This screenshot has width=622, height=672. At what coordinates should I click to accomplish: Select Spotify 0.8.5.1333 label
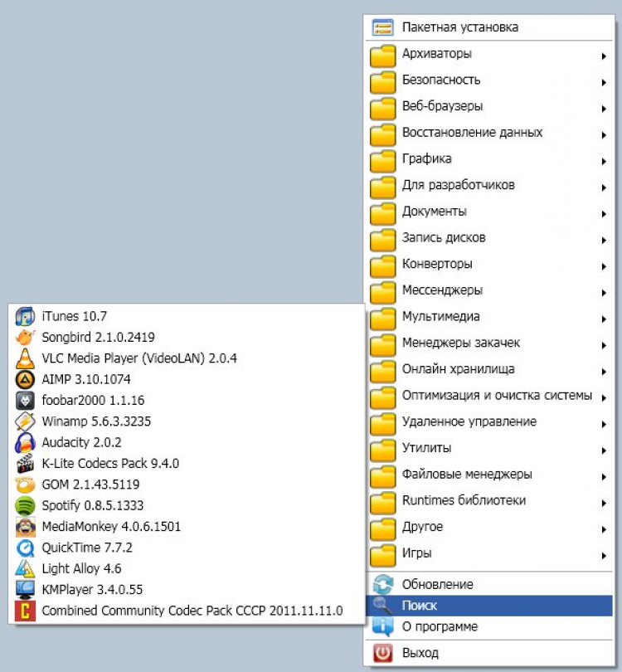[x=93, y=505]
